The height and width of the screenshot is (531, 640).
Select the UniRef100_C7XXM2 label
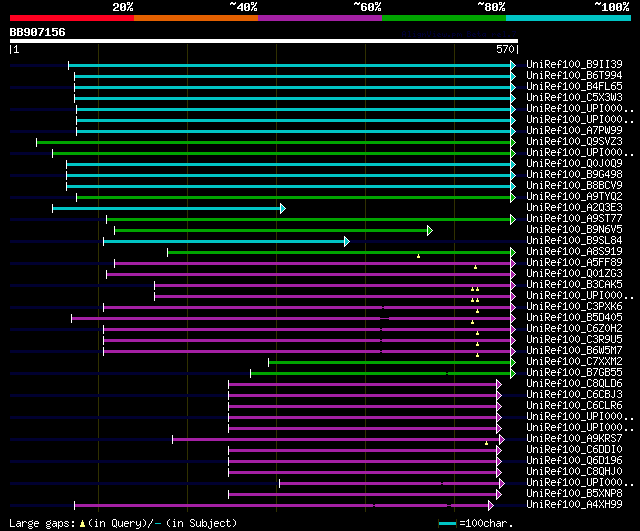[x=574, y=362]
